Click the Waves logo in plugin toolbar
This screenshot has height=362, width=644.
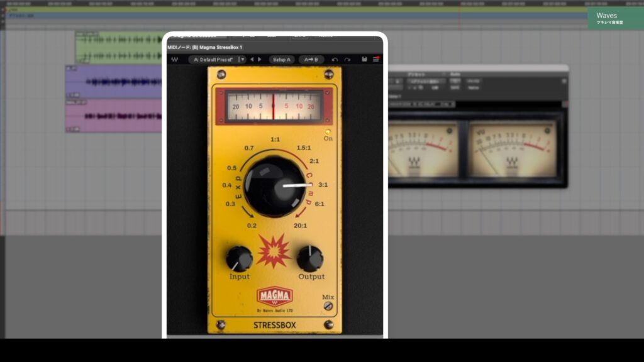[174, 60]
